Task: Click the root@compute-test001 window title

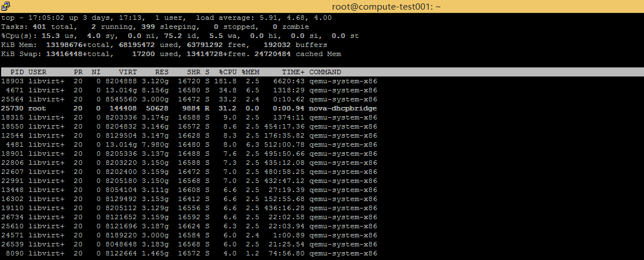Action: pyautogui.click(x=386, y=7)
